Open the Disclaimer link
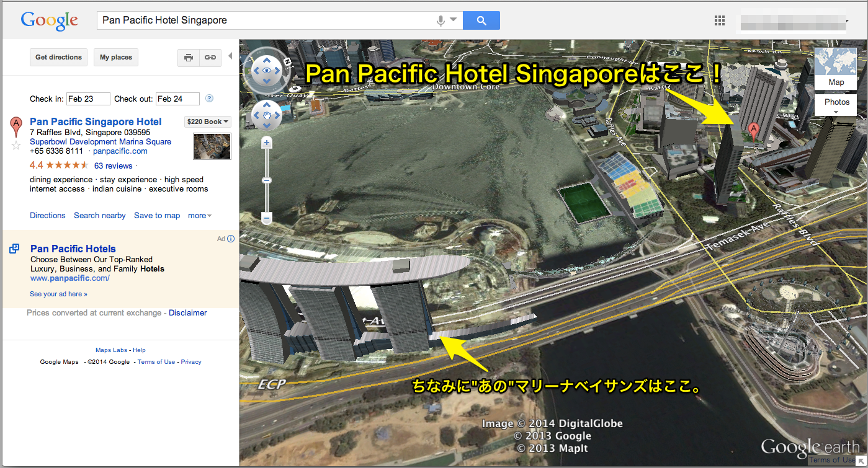The image size is (868, 468). tap(188, 313)
